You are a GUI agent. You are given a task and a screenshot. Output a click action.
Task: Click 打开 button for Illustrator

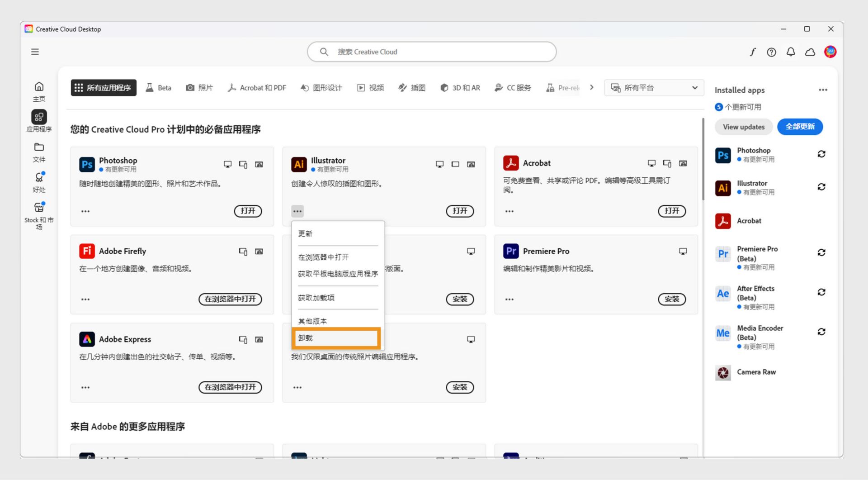point(460,211)
